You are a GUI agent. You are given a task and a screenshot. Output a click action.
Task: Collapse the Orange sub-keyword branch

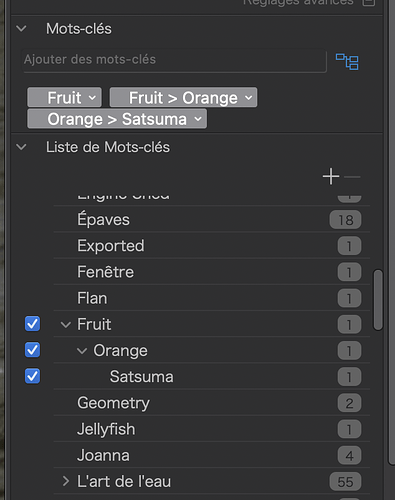coord(82,351)
